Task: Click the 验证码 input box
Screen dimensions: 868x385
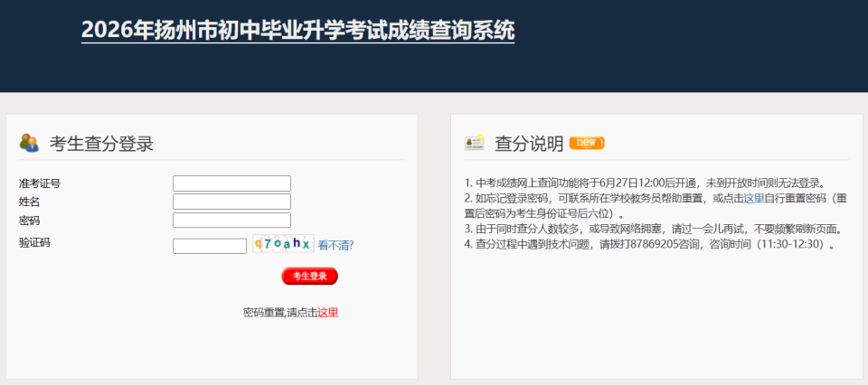Action: [210, 246]
